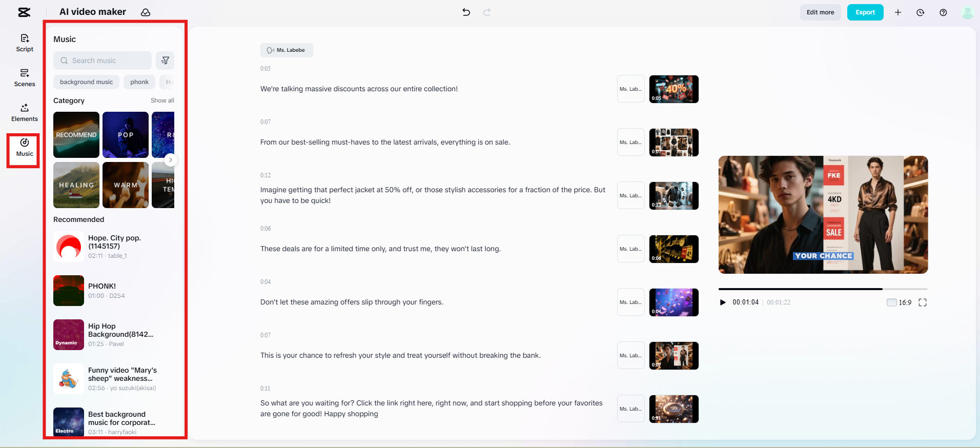
Task: Select the WARM music category
Action: 126,185
